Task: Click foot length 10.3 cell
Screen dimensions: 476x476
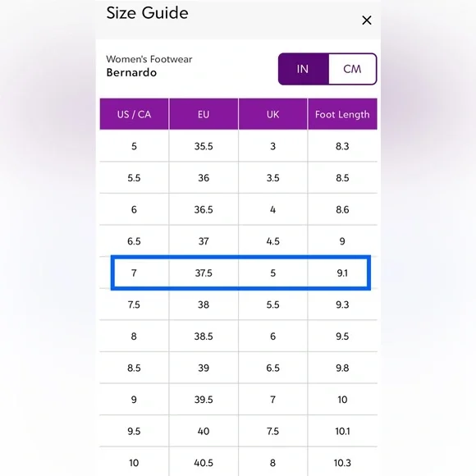Action: click(342, 463)
